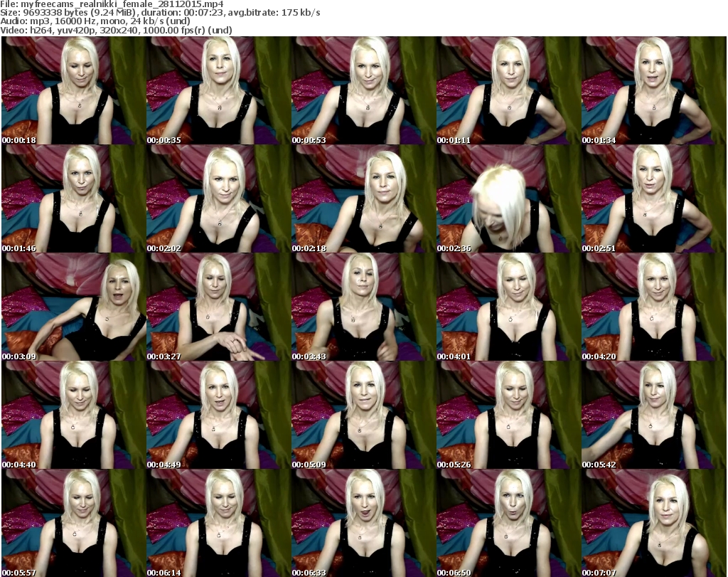The width and height of the screenshot is (728, 577).
Task: Click the 'Size: 9693338 bytes' info line
Action: click(x=160, y=13)
